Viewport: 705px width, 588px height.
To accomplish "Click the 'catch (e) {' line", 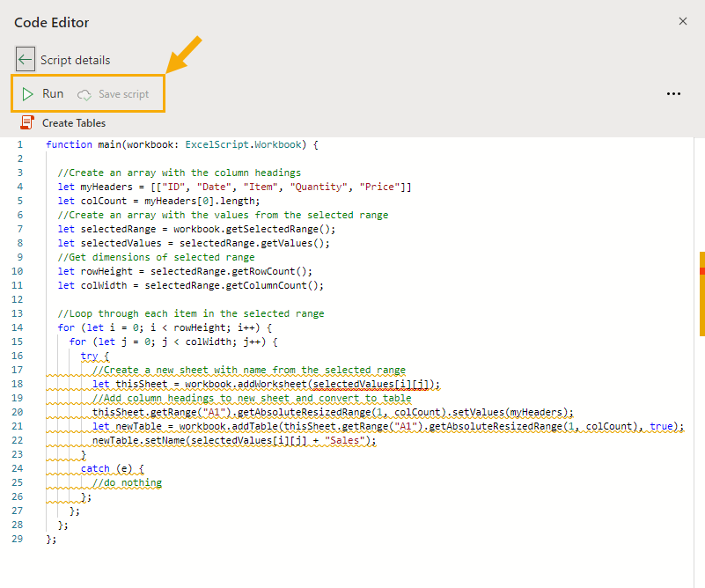I will 113,469.
